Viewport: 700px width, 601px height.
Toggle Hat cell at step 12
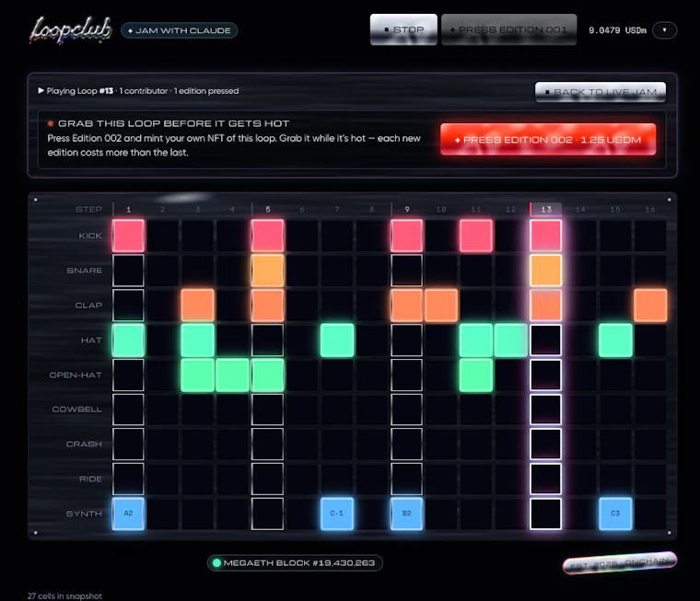point(510,340)
